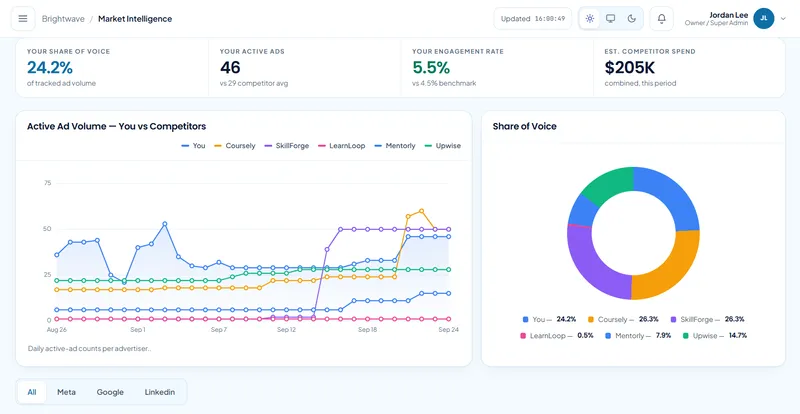The width and height of the screenshot is (800, 414).
Task: Click the 5.5% engagement rate value
Action: click(431, 67)
